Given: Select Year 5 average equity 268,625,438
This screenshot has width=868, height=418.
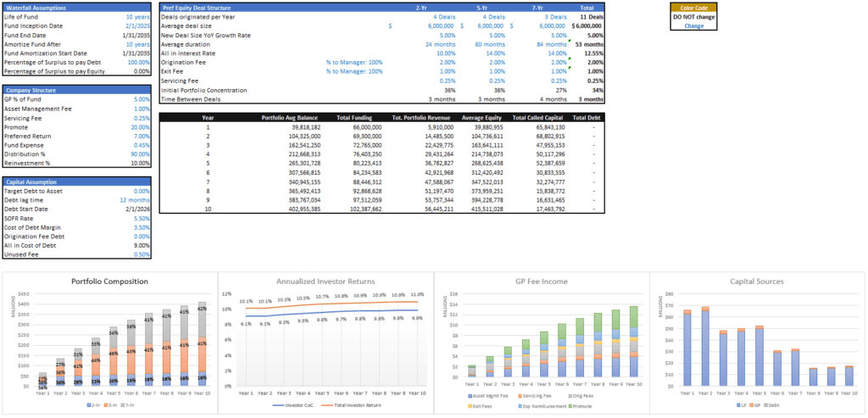Looking at the screenshot, I should tap(486, 164).
